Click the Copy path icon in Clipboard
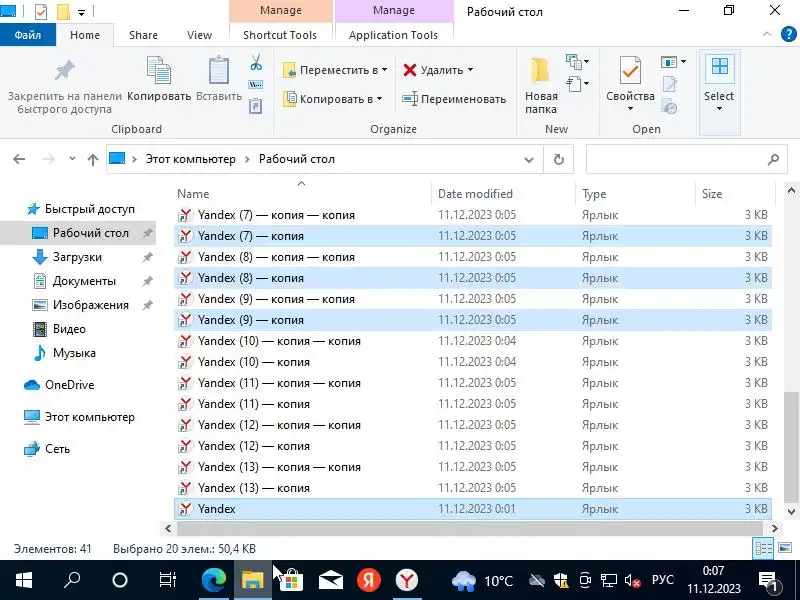Image resolution: width=800 pixels, height=600 pixels. click(256, 85)
